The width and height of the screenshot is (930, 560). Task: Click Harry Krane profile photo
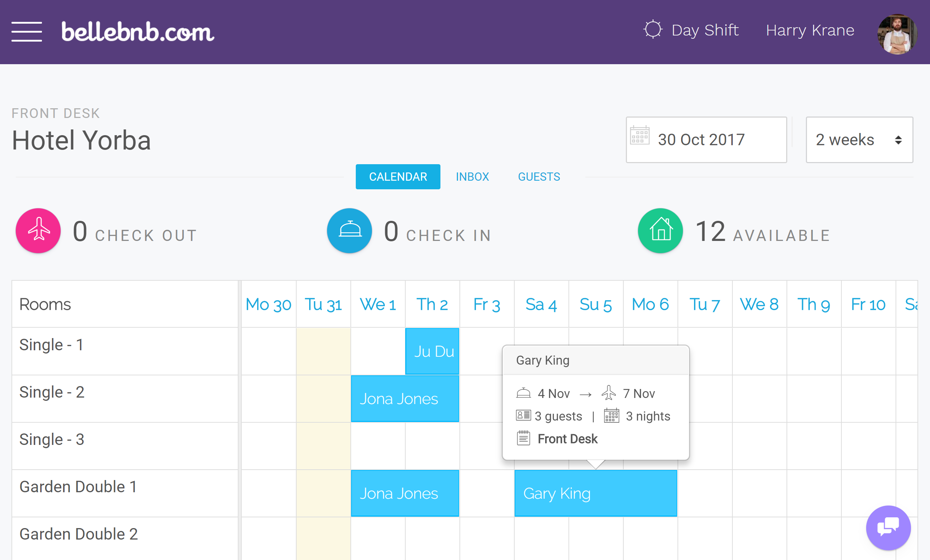(x=897, y=34)
